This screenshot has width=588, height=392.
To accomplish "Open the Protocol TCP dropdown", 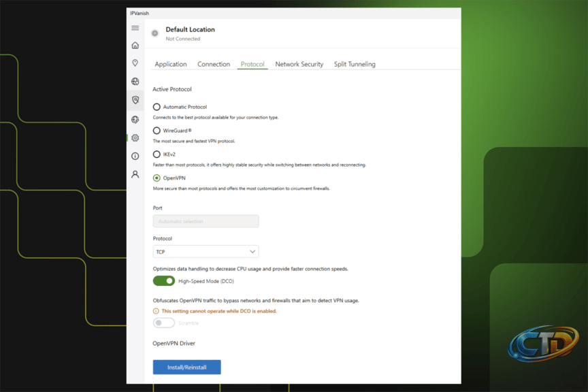I will pos(206,252).
